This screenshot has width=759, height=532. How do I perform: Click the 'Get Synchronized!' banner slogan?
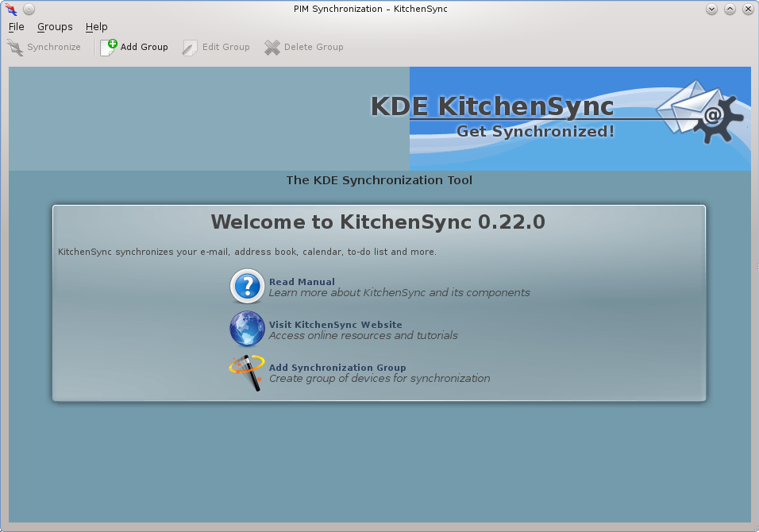(x=535, y=131)
